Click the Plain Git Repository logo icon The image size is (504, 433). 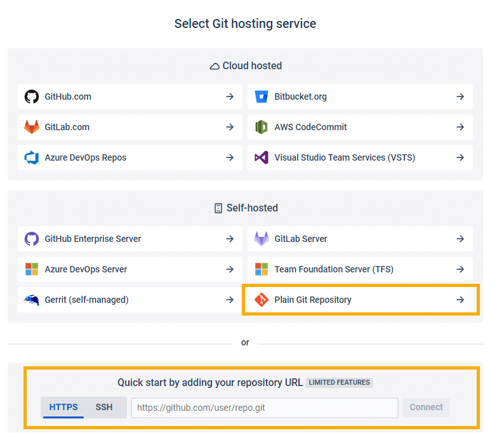262,300
